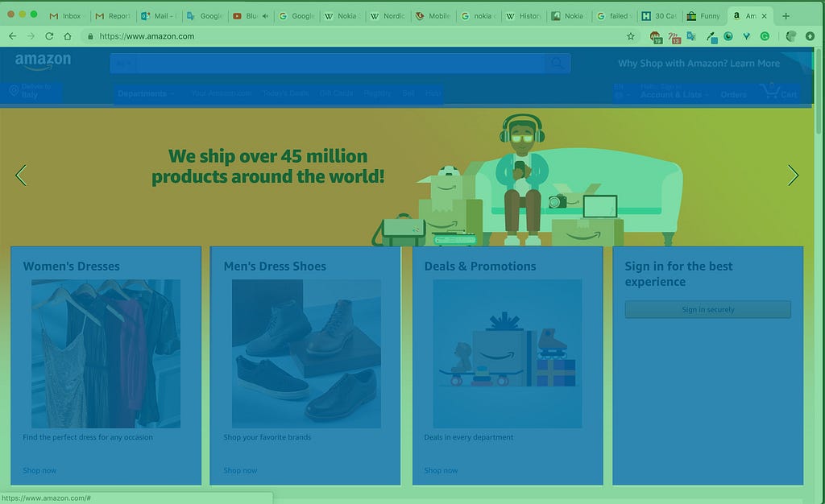This screenshot has height=504, width=825.
Task: Open the browser home page icon
Action: (68, 36)
